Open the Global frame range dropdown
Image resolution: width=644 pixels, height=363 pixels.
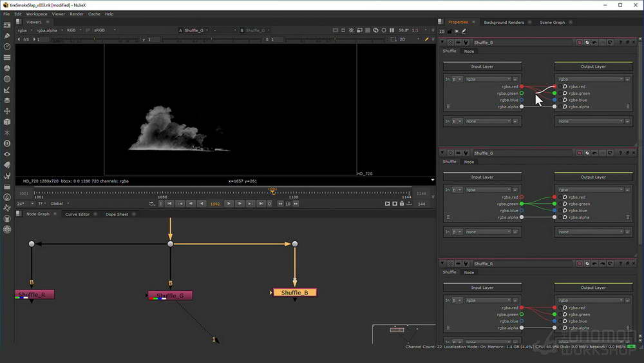click(59, 204)
